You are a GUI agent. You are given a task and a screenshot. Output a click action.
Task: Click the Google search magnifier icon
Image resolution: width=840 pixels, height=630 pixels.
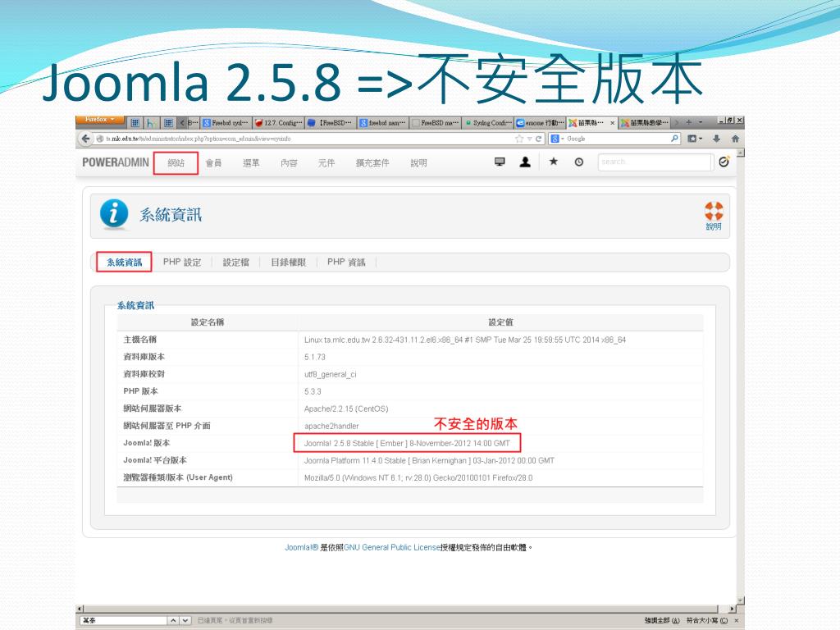(x=674, y=139)
